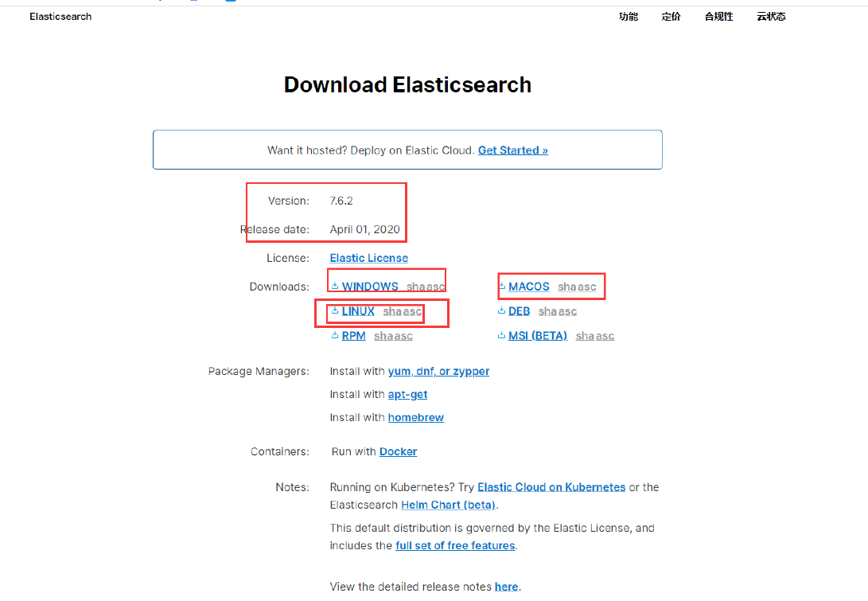
Task: Click the download icon beside DEB
Action: click(502, 311)
